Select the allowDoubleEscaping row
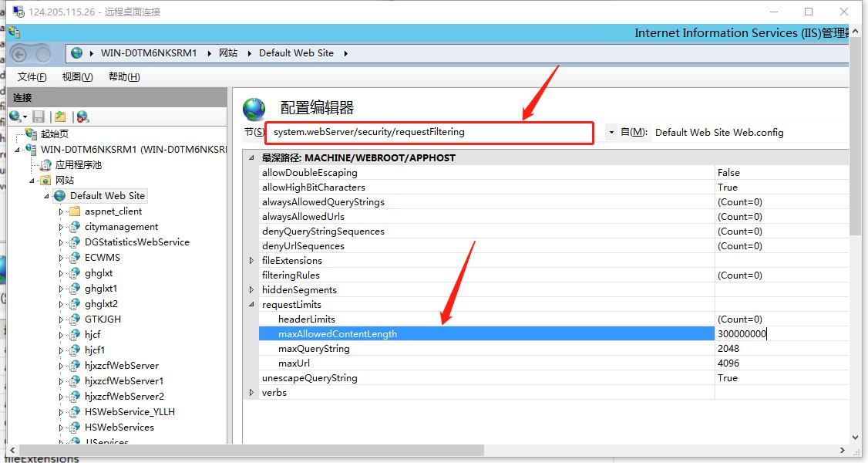This screenshot has height=463, width=868. pyautogui.click(x=553, y=173)
